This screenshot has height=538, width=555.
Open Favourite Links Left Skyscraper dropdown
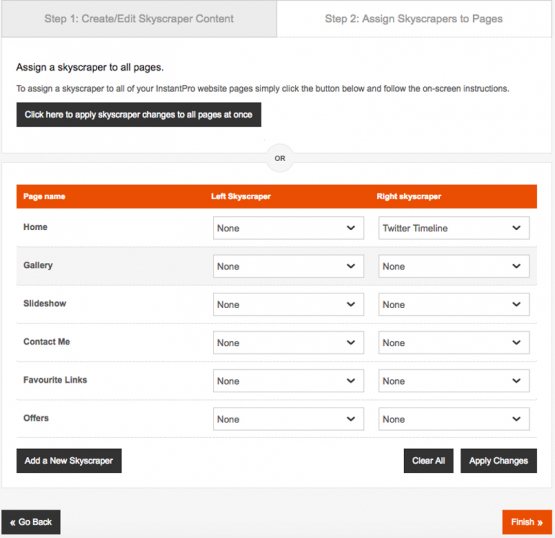[288, 381]
